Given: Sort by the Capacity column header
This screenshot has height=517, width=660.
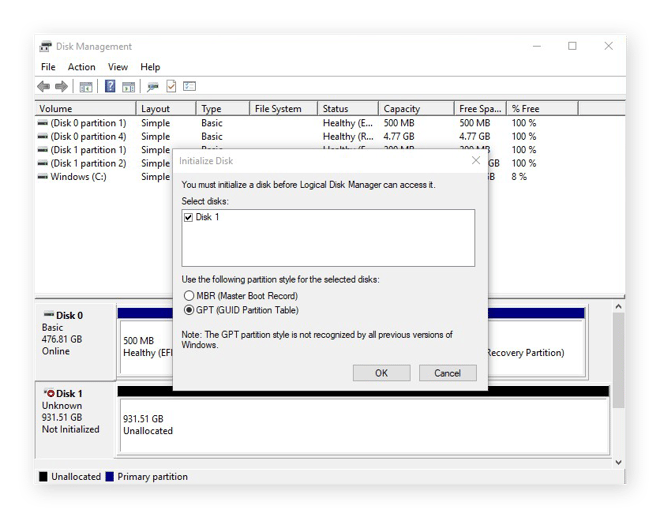Looking at the screenshot, I should (417, 109).
